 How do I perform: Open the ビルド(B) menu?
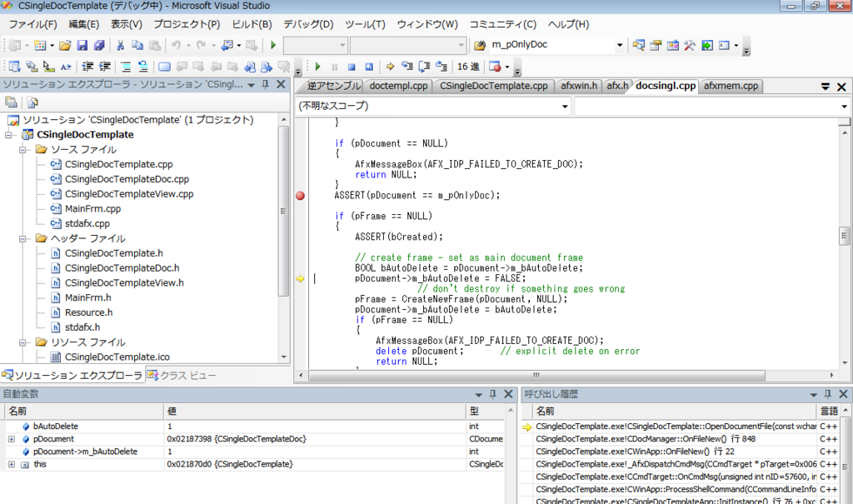coord(252,24)
